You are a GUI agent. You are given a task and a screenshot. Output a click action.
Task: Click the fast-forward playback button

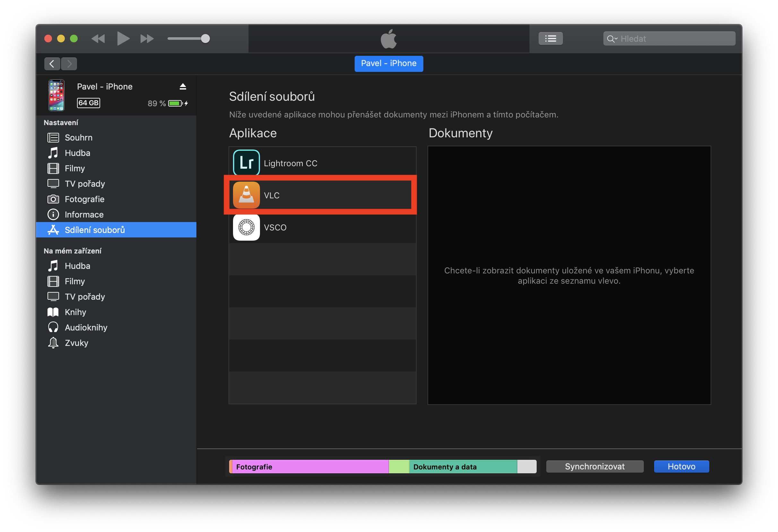147,39
